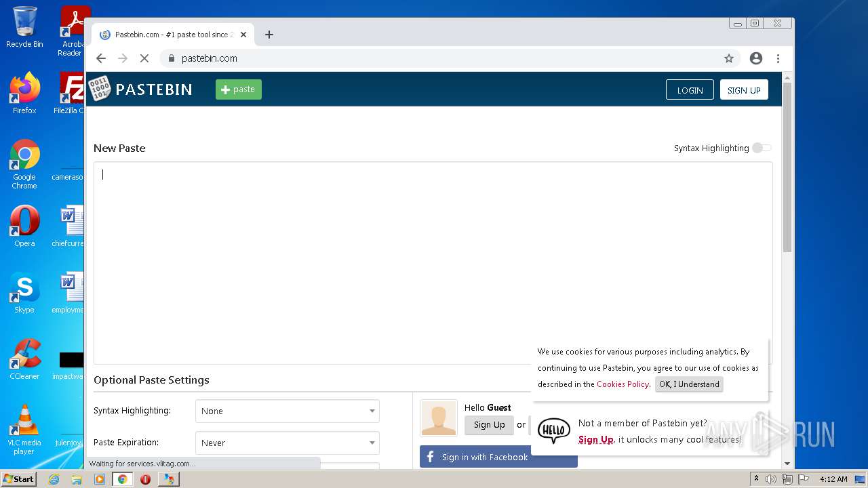Open Google Chrome desktop shortcut
The image size is (868, 488).
tap(24, 164)
